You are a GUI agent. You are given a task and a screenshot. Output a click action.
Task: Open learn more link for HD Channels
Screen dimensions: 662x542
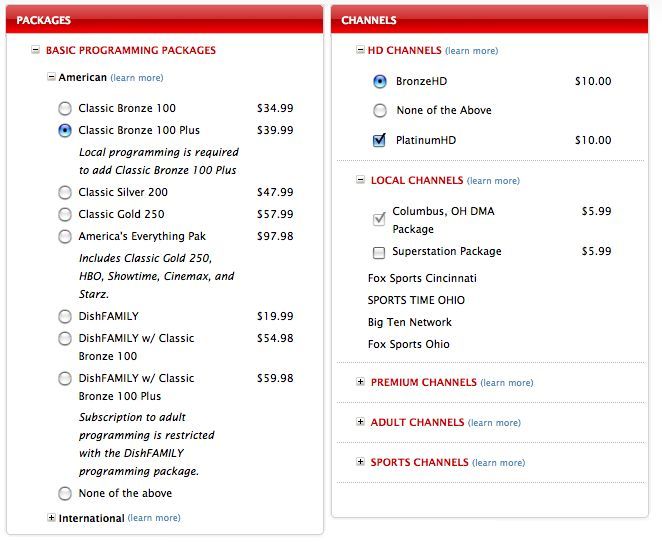pyautogui.click(x=472, y=51)
